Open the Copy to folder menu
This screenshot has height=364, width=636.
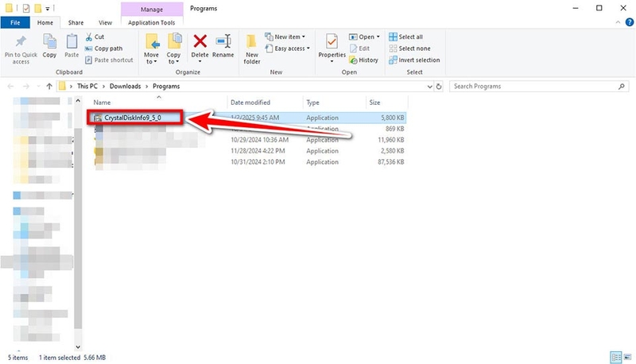[173, 48]
